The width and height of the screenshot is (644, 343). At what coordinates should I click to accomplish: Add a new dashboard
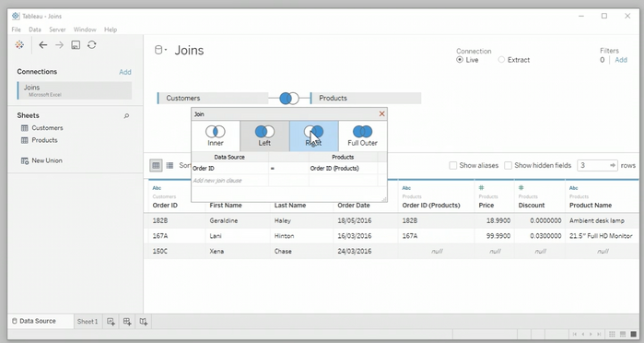(x=127, y=322)
